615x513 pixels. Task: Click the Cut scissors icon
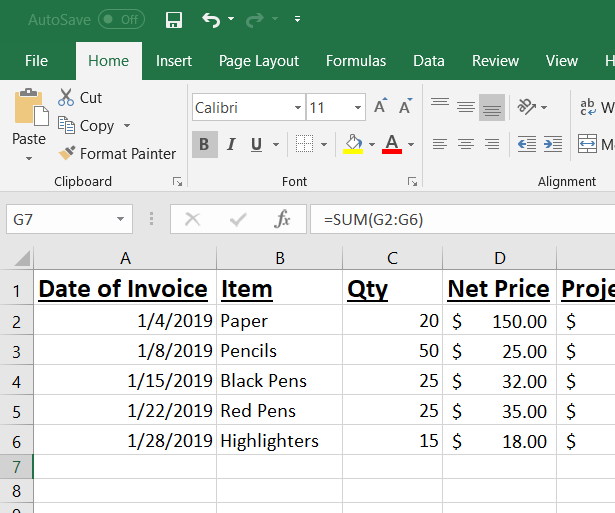[66, 97]
